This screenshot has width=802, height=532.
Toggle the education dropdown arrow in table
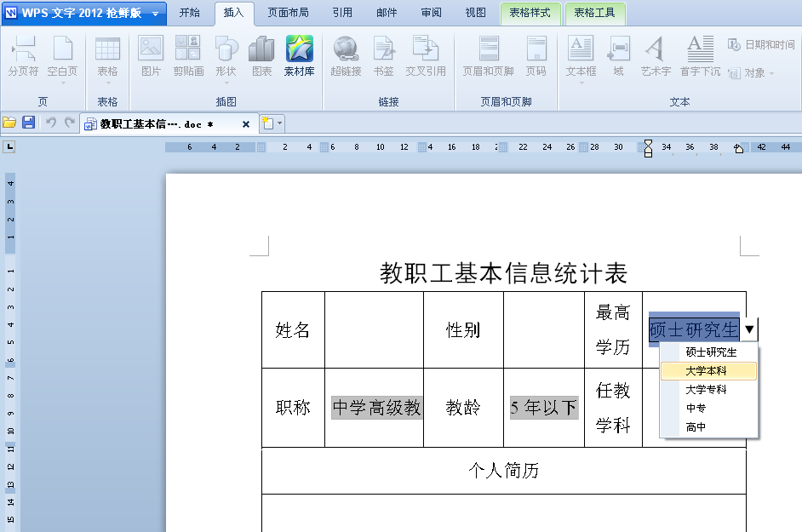748,329
